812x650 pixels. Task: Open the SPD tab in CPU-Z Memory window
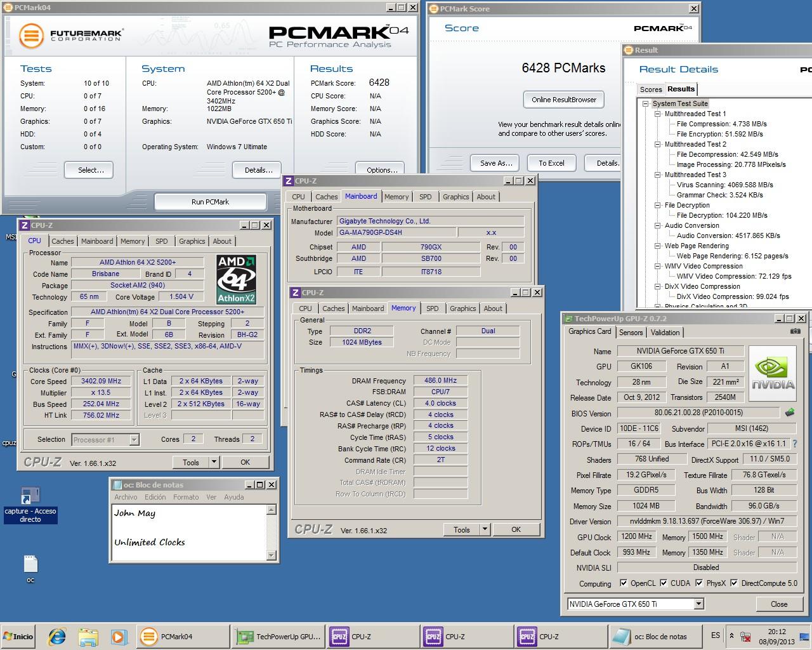(432, 308)
